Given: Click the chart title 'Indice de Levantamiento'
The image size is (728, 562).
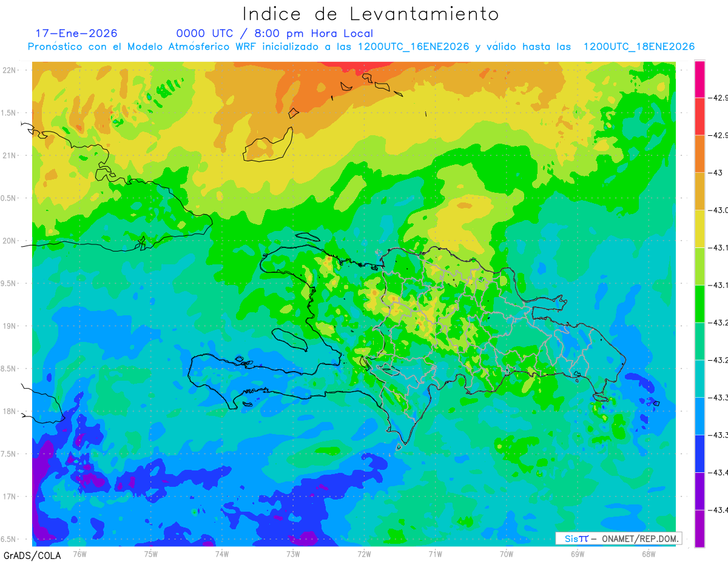Looking at the screenshot, I should tap(371, 14).
